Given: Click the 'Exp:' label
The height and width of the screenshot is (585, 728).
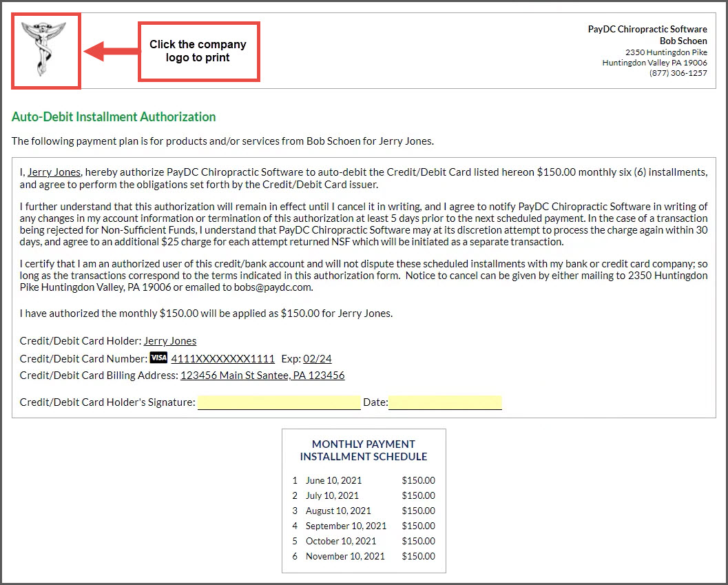Looking at the screenshot, I should pos(291,359).
